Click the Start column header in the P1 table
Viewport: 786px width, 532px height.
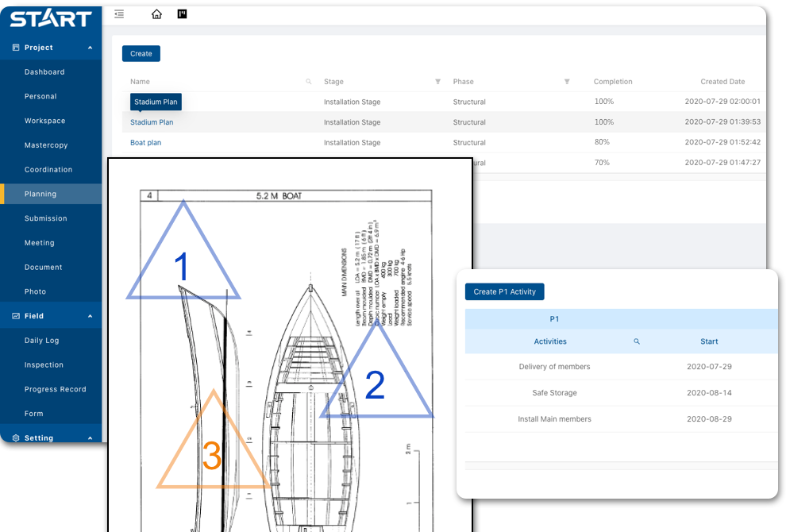709,341
